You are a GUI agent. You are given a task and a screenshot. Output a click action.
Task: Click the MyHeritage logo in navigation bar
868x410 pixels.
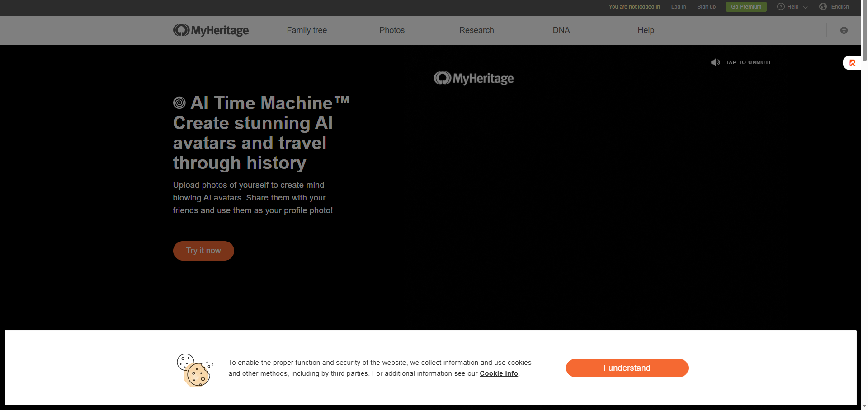pos(211,30)
